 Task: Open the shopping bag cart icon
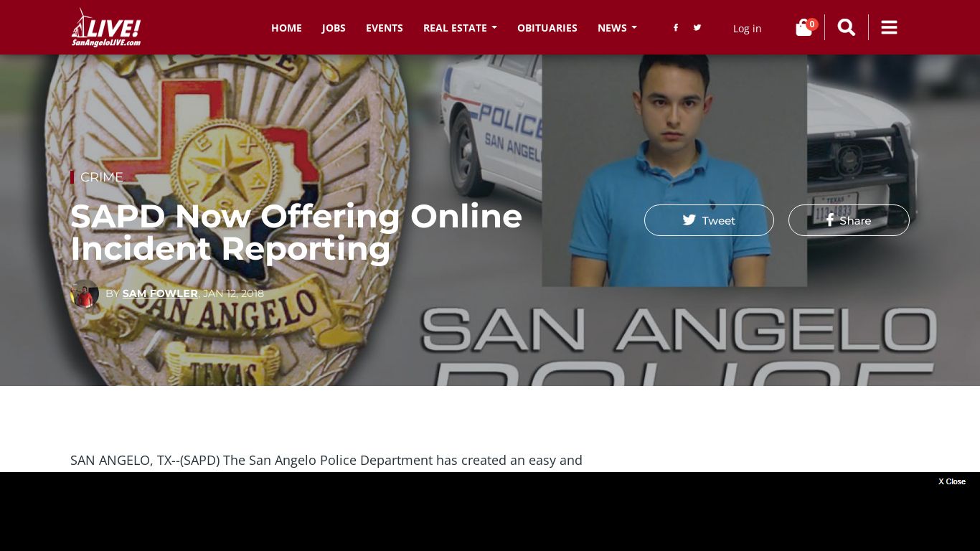[804, 28]
